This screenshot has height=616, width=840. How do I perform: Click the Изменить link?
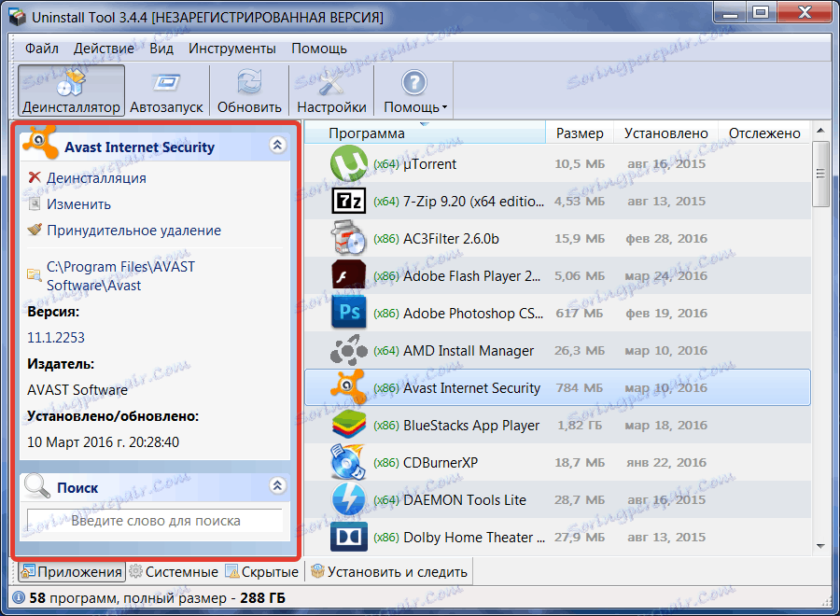(78, 204)
